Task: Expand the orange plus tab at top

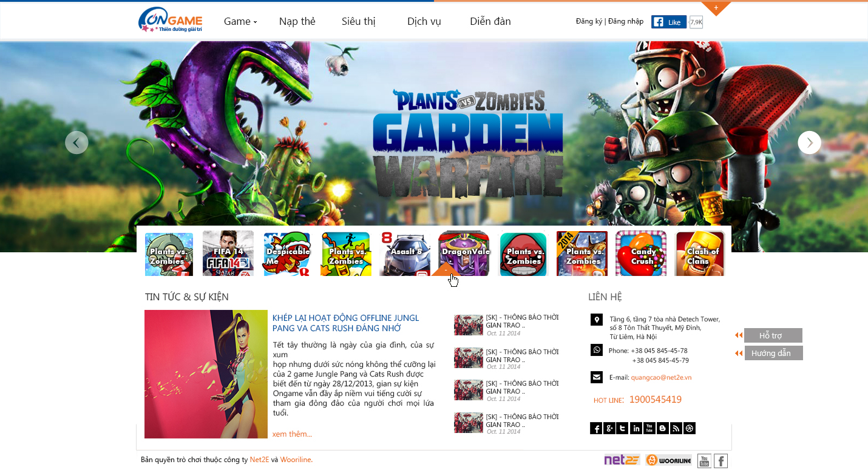Action: pyautogui.click(x=716, y=8)
